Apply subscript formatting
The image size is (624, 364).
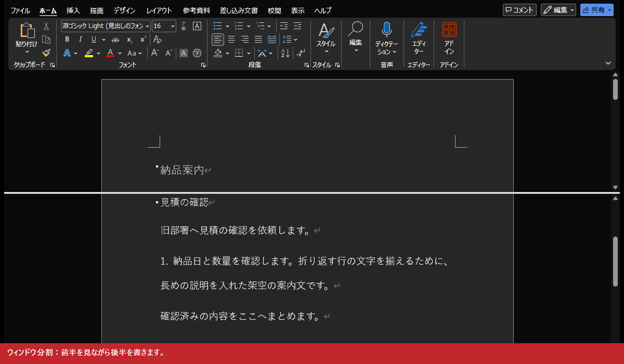point(129,40)
